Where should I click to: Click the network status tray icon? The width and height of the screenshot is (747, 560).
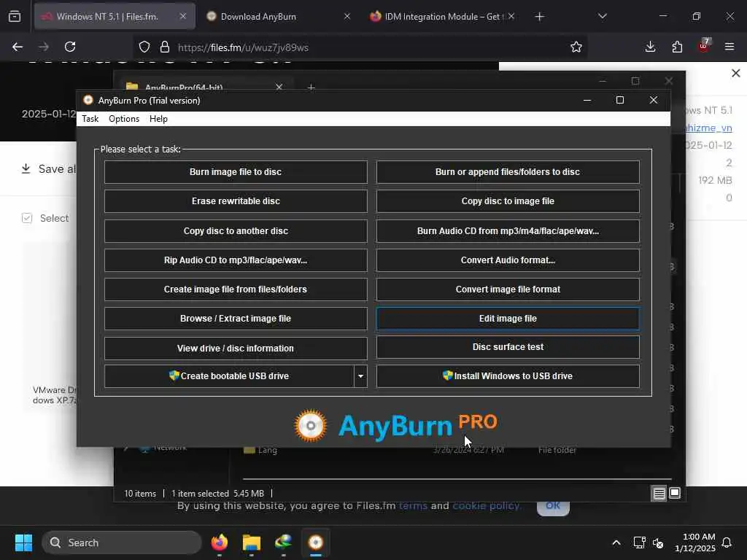pyautogui.click(x=639, y=542)
